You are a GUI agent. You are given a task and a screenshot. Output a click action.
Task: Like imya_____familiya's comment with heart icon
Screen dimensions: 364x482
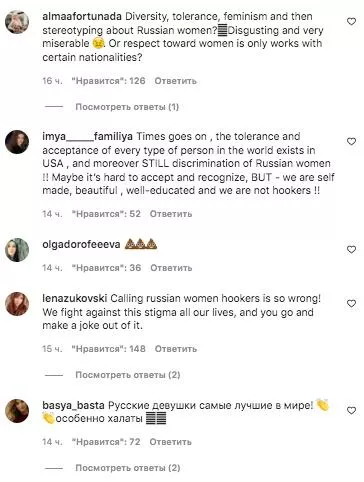[351, 142]
